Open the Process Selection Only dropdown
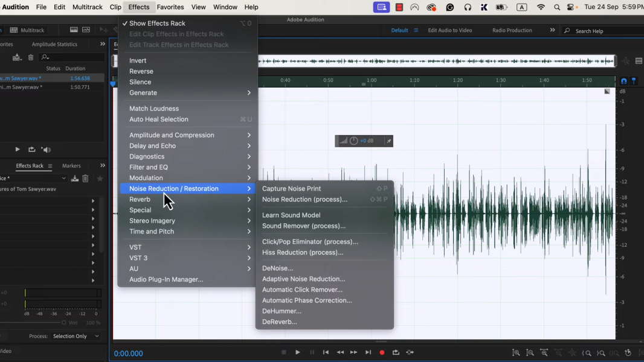This screenshot has width=644, height=362. tap(76, 336)
